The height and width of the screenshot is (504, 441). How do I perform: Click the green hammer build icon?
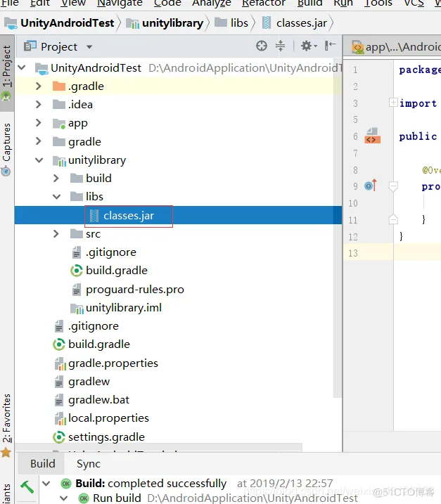[x=27, y=486]
